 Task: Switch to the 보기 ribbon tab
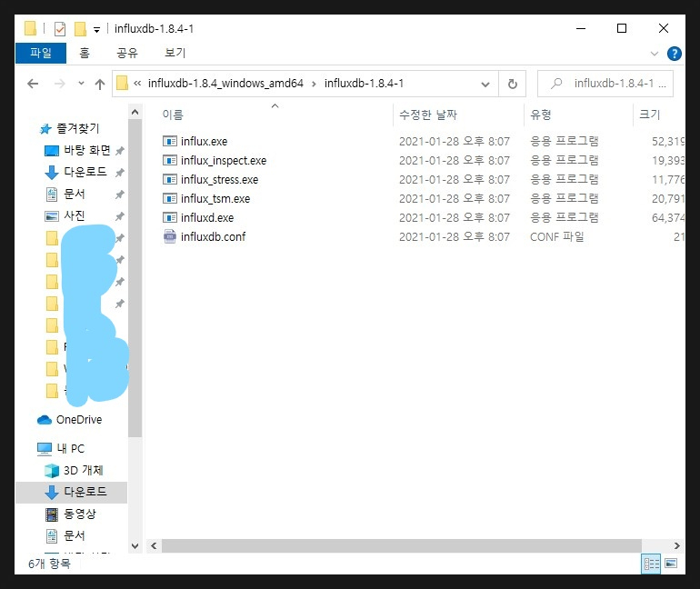click(x=175, y=53)
